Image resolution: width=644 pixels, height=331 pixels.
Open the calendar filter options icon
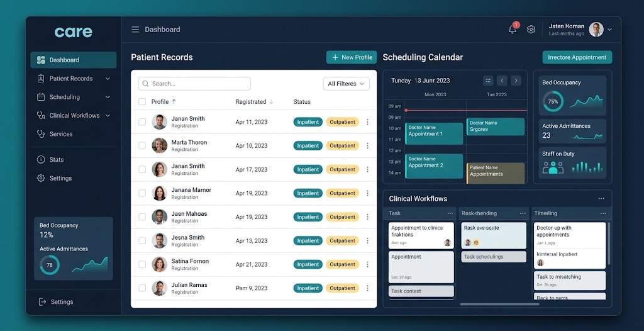click(488, 81)
